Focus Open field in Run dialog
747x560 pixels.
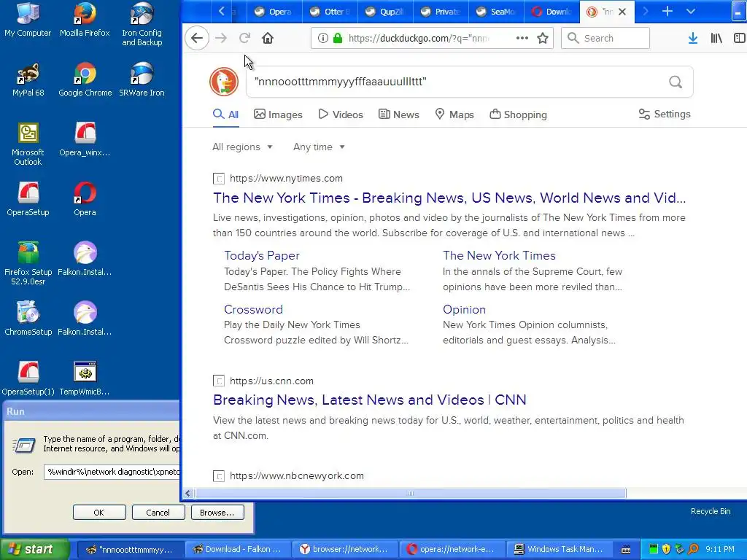click(112, 472)
